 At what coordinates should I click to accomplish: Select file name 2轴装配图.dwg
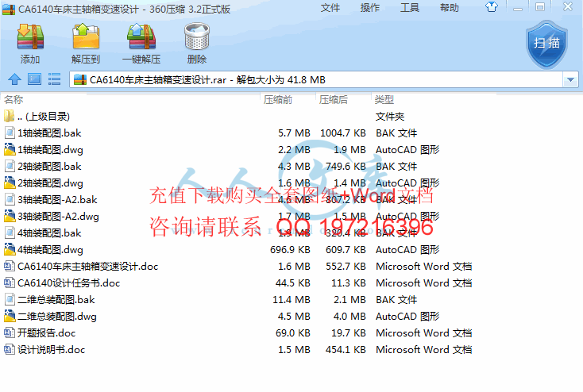(50, 183)
